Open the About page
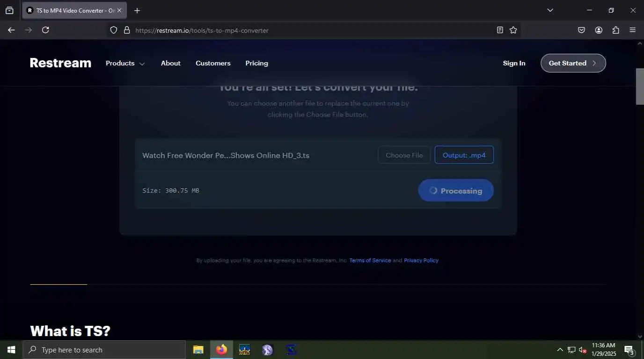 pyautogui.click(x=170, y=63)
